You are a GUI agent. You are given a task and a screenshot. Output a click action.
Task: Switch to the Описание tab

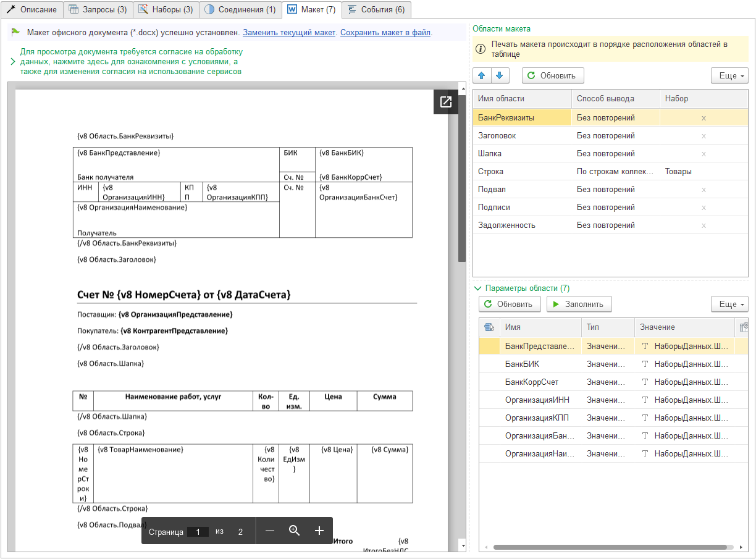click(x=31, y=10)
